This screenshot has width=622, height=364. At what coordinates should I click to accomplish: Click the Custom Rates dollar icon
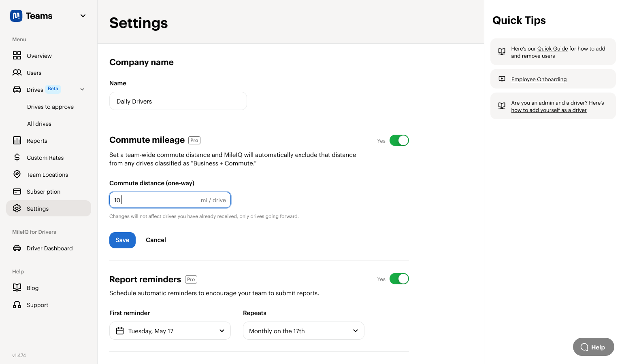point(17,157)
